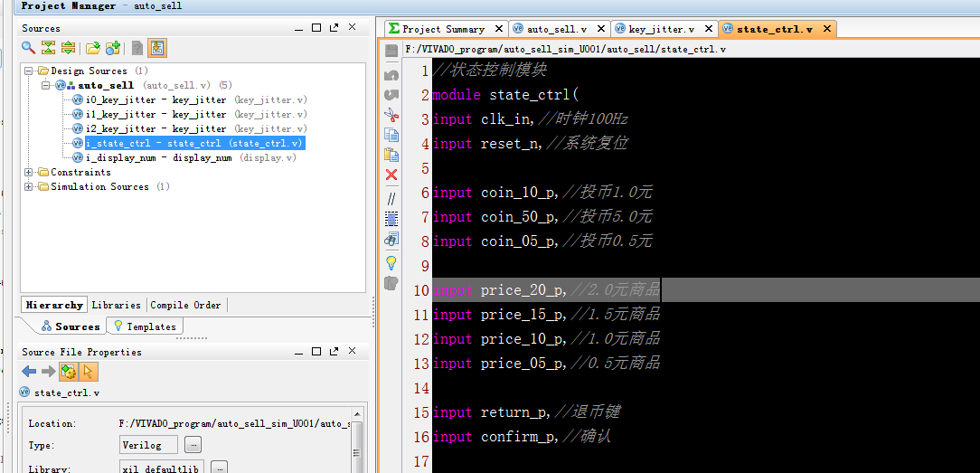Expand the Simulation Sources folder
This screenshot has width=980, height=473.
[29, 187]
